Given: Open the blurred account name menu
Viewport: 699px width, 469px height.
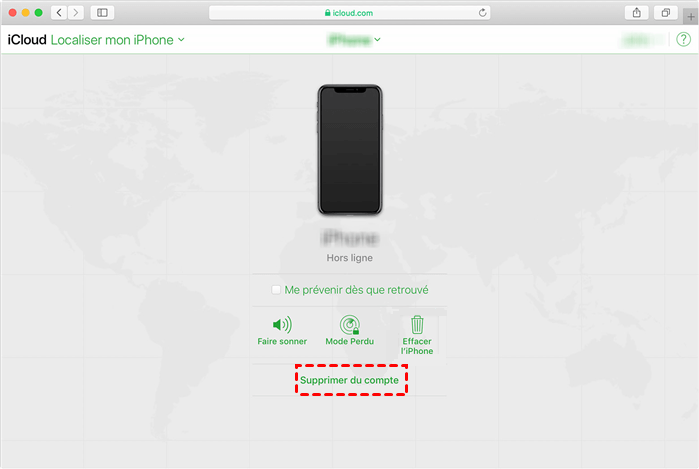Looking at the screenshot, I should (642, 40).
